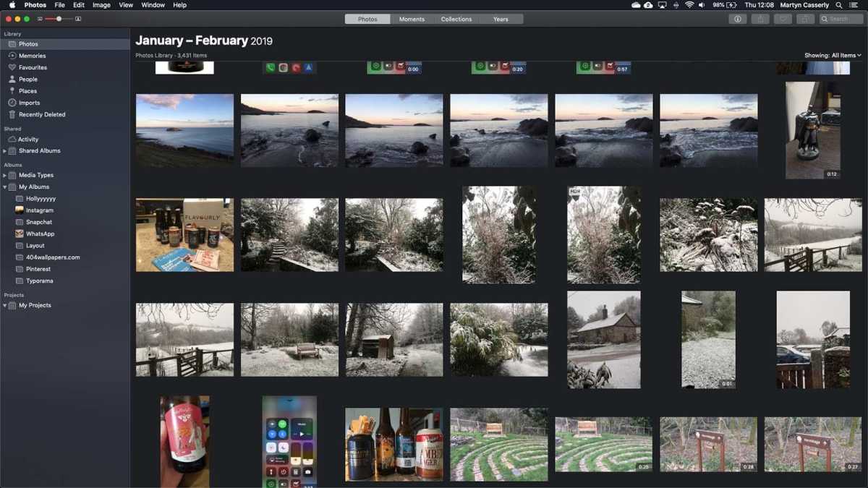Adjust the thumbnail zoom slider

point(59,19)
